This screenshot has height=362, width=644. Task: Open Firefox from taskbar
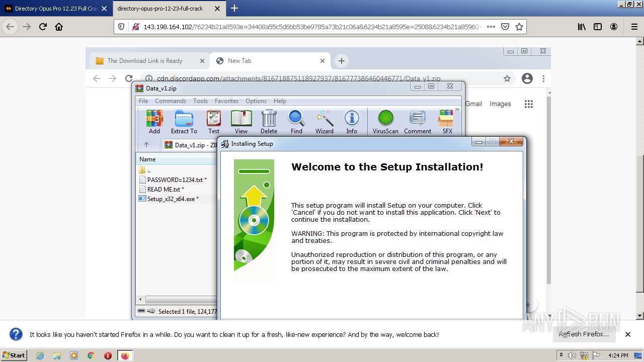point(125,355)
